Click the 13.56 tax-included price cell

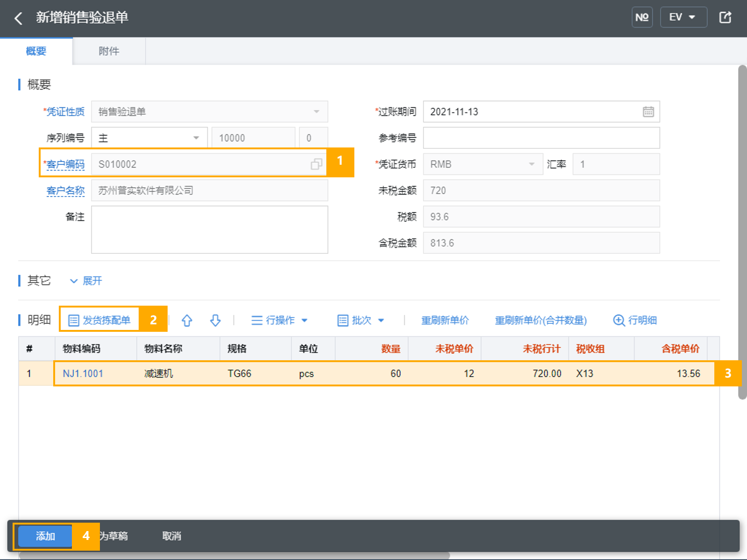[x=671, y=374]
